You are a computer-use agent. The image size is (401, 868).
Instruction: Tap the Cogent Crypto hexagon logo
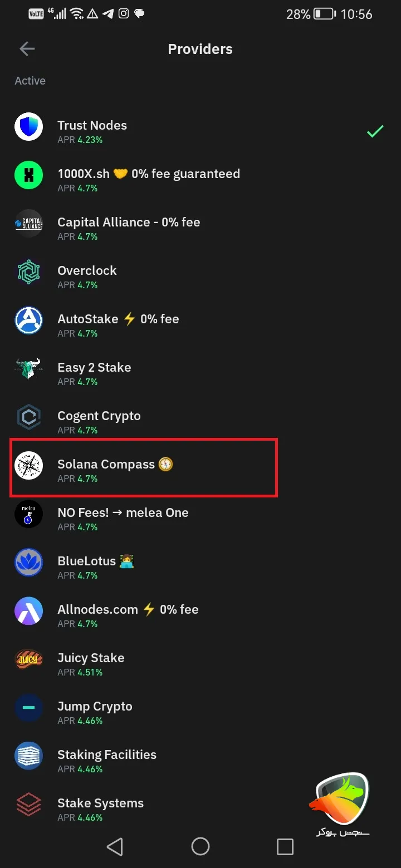28,417
